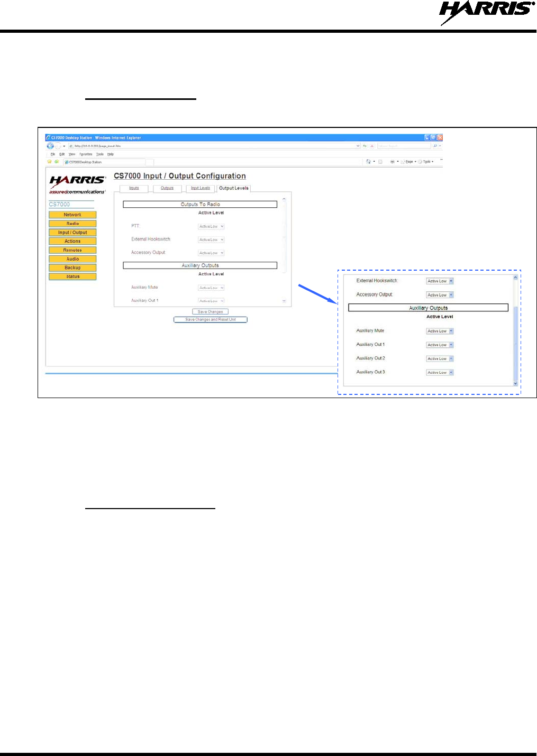Open the View menu
The image size is (537, 756).
click(72, 154)
